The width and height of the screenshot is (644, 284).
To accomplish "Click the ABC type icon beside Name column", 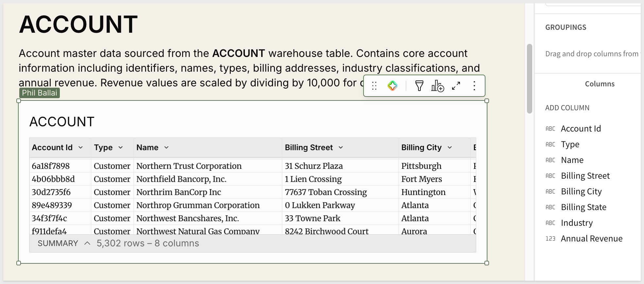I will click(551, 160).
